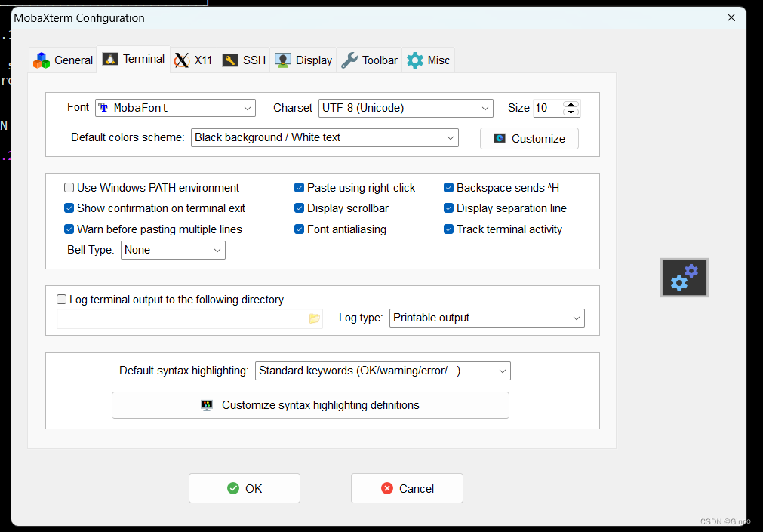Screen dimensions: 763x532
Task: Switch to the Terminal tab
Action: click(x=134, y=60)
